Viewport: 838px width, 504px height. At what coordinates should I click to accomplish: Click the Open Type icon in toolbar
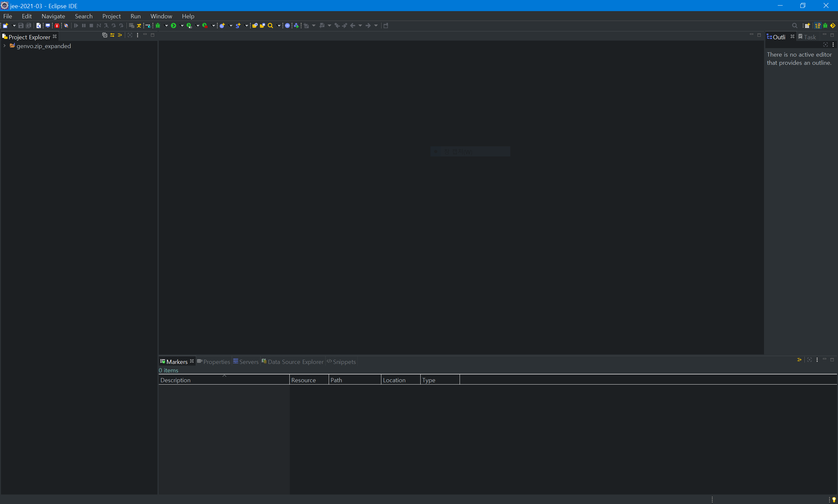pyautogui.click(x=255, y=26)
